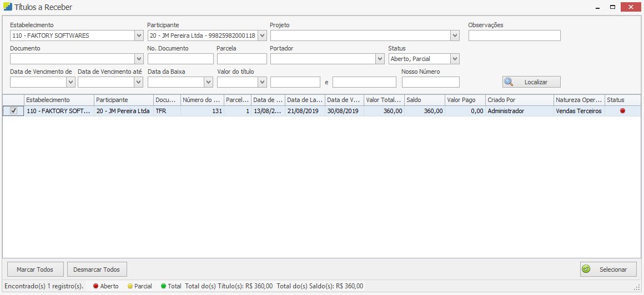The image size is (644, 295).
Task: Click the Nosso Número input field
Action: [x=430, y=82]
